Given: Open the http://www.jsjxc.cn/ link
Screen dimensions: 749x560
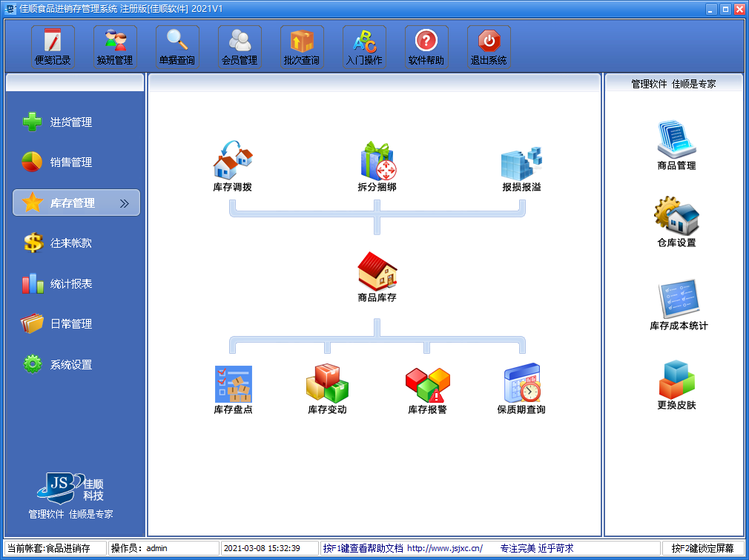Looking at the screenshot, I should [445, 548].
